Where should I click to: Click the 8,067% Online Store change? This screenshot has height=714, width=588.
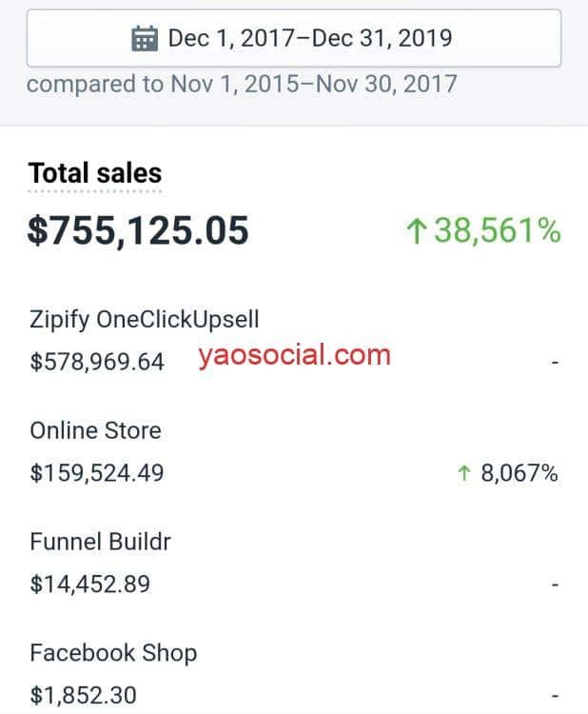(x=519, y=472)
